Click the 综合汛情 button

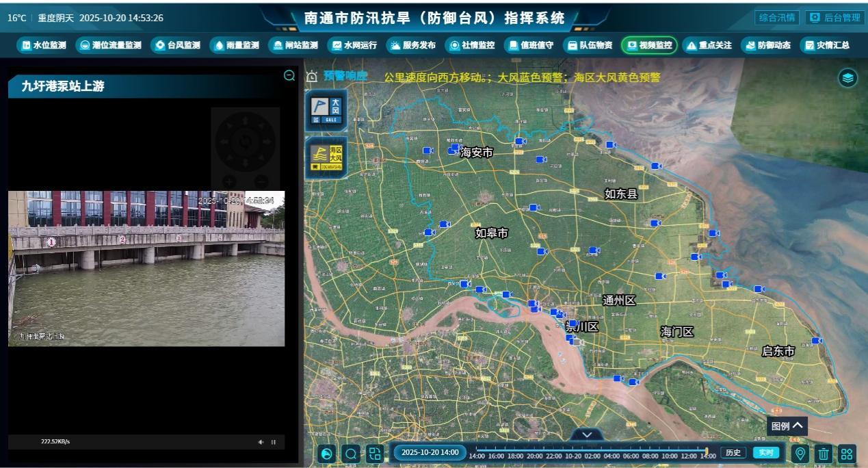pos(776,18)
